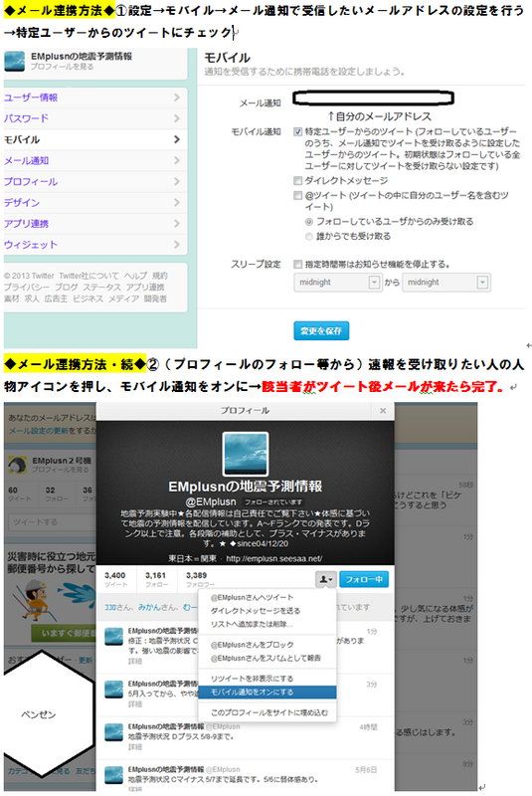Click the Twitter社について footer link

(89, 276)
